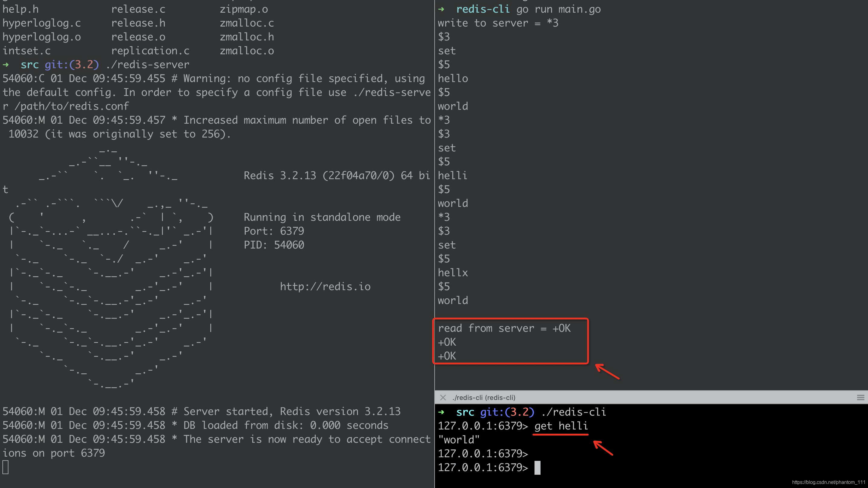This screenshot has width=868, height=488.
Task: Click the server terminal cursor block
Action: click(6, 467)
